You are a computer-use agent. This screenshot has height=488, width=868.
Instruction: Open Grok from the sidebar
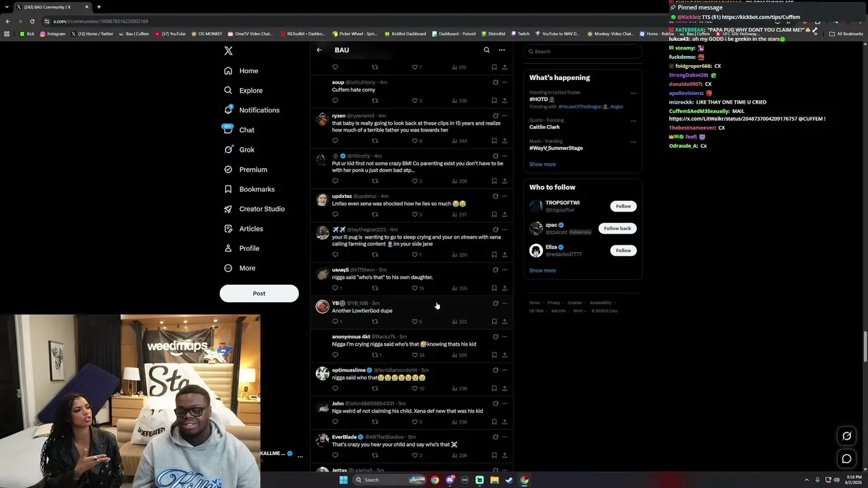point(239,150)
